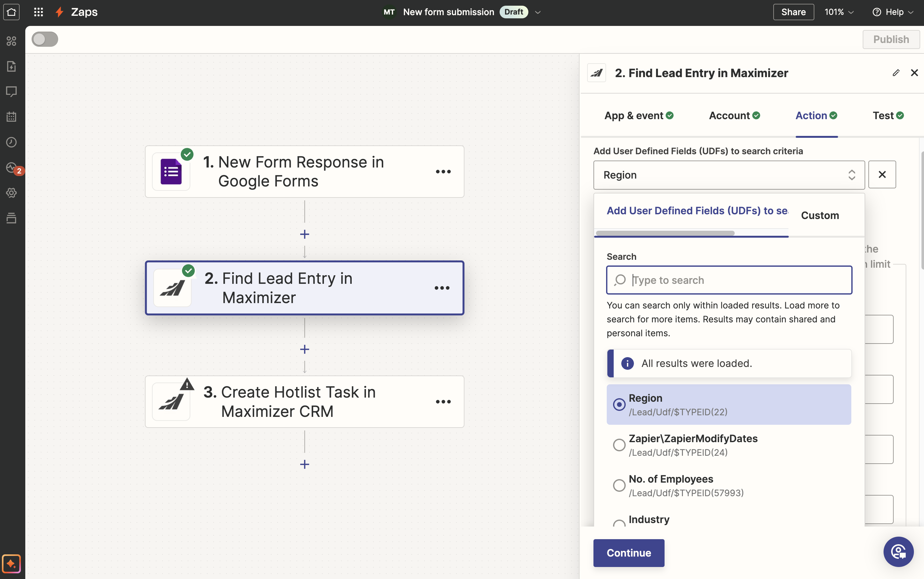Open the settings gear in sidebar

coord(11,192)
